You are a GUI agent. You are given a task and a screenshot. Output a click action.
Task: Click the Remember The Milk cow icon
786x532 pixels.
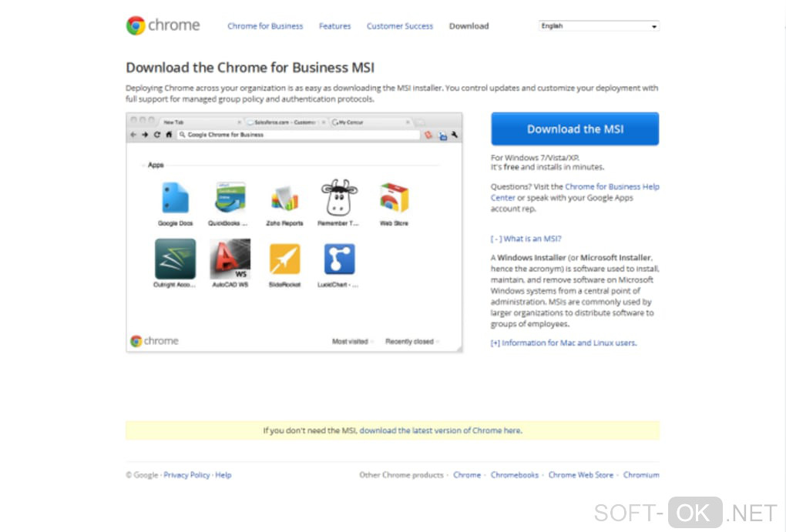click(339, 197)
